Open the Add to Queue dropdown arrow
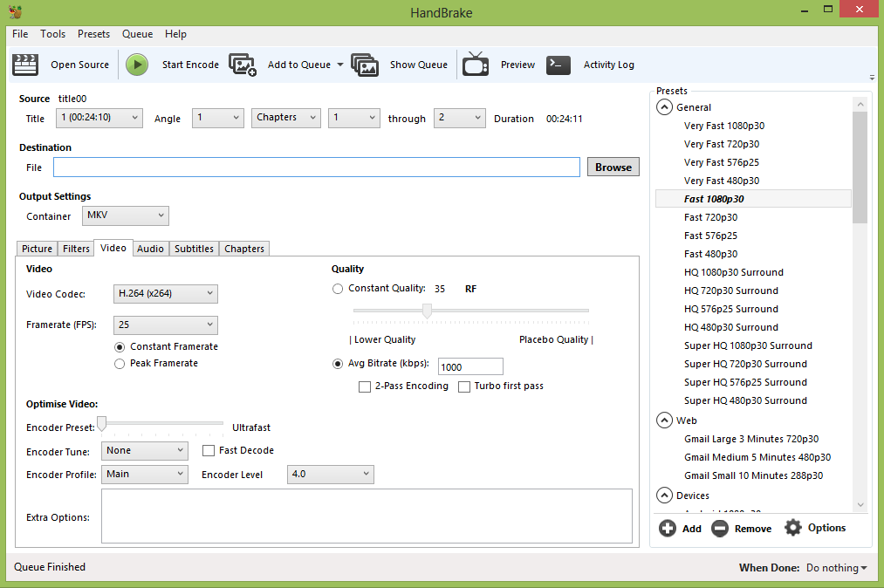884x588 pixels. [x=340, y=65]
